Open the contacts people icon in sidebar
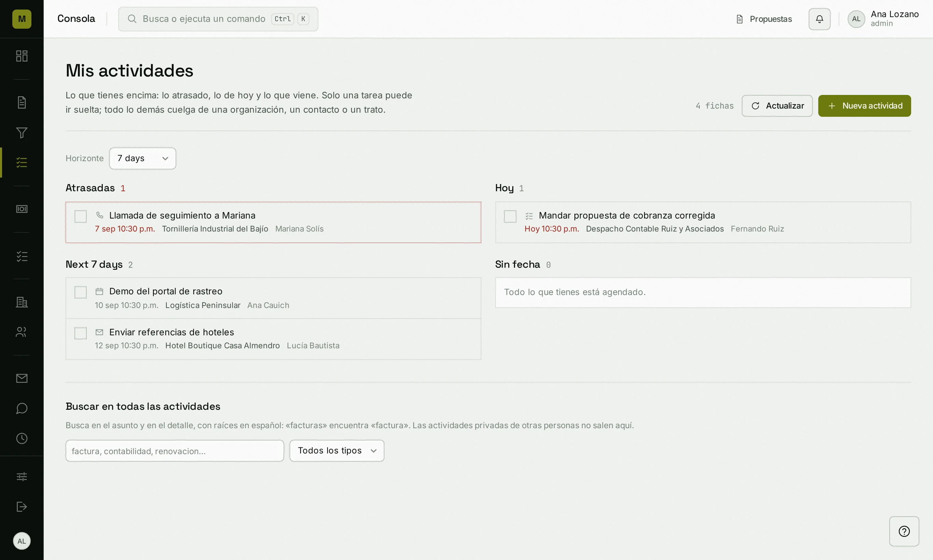The height and width of the screenshot is (560, 933). (x=22, y=332)
